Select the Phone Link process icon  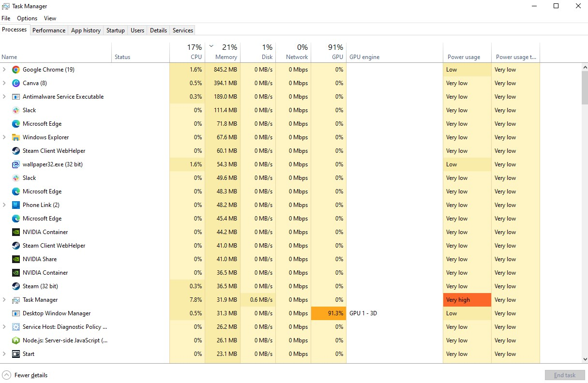[x=15, y=205]
